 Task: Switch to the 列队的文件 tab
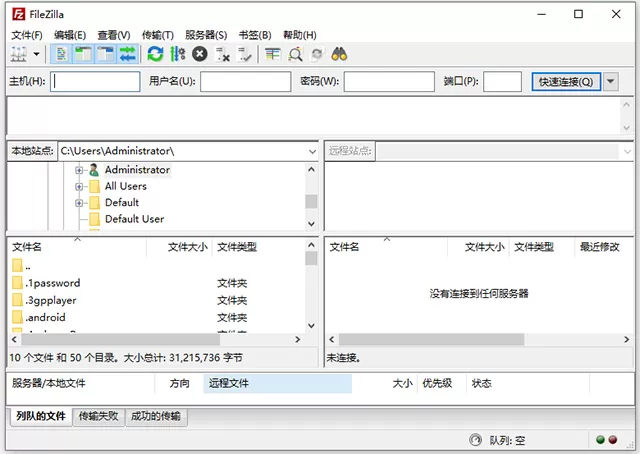coord(41,416)
